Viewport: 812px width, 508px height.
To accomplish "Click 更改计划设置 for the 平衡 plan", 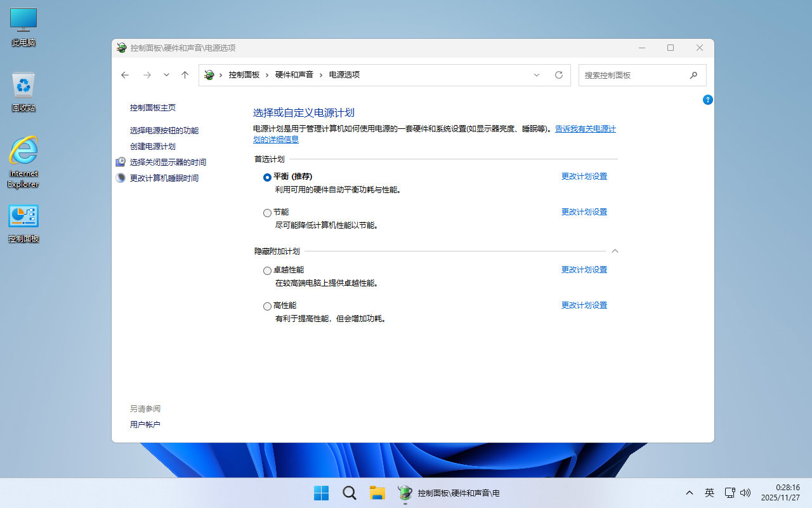I will [584, 177].
